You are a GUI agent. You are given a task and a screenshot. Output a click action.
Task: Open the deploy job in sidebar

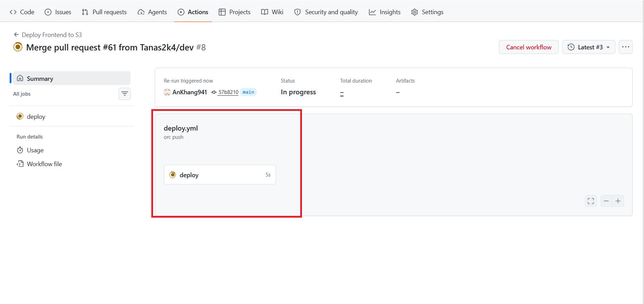pyautogui.click(x=72, y=116)
